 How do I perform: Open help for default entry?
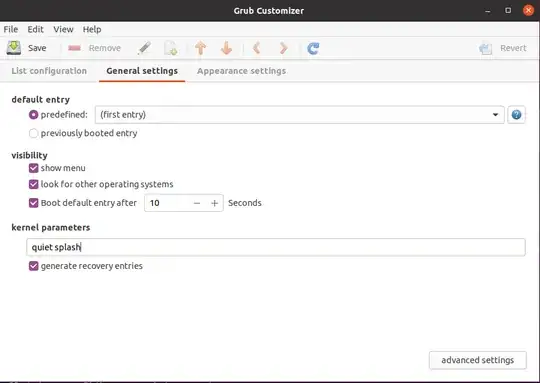pos(516,115)
